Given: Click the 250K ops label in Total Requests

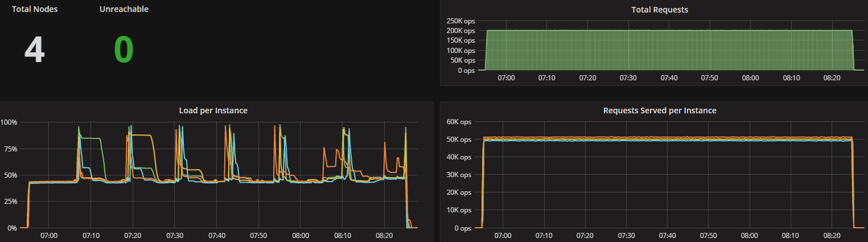Looking at the screenshot, I should click(461, 20).
